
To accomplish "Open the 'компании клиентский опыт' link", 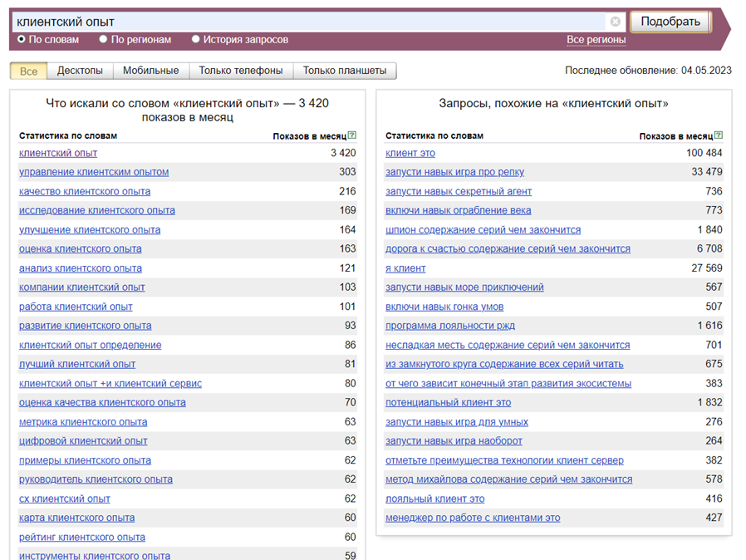I will [82, 287].
